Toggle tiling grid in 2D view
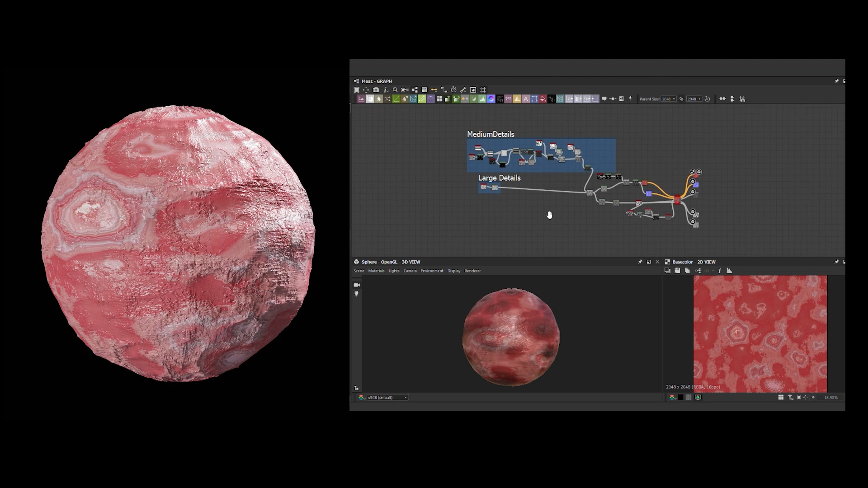 [x=781, y=397]
